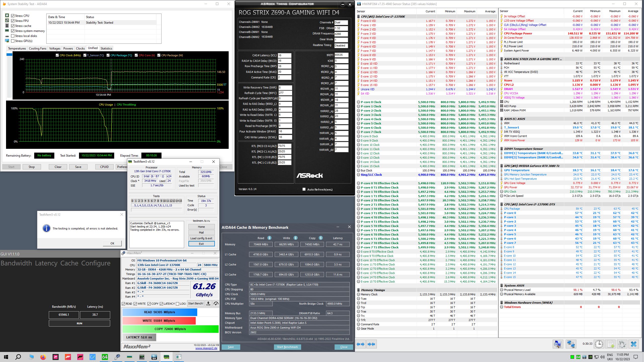644x362 pixels.
Task: Click HWiNFO clock reset icon
Action: coord(599,344)
